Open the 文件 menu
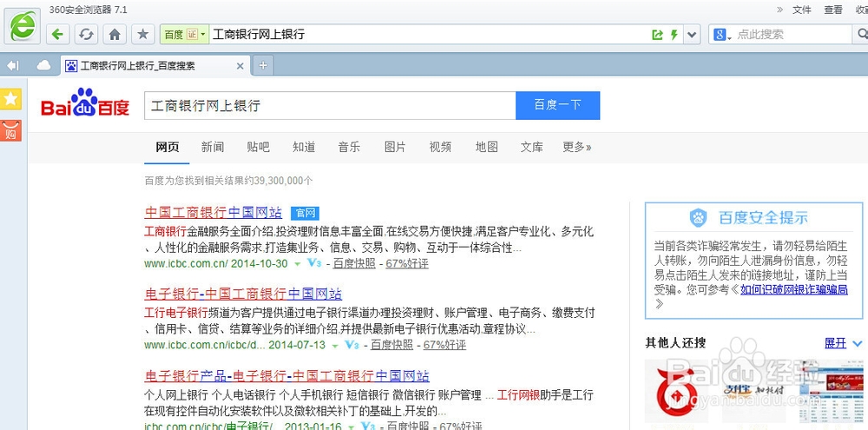Viewport: 868px width, 430px height. click(801, 10)
